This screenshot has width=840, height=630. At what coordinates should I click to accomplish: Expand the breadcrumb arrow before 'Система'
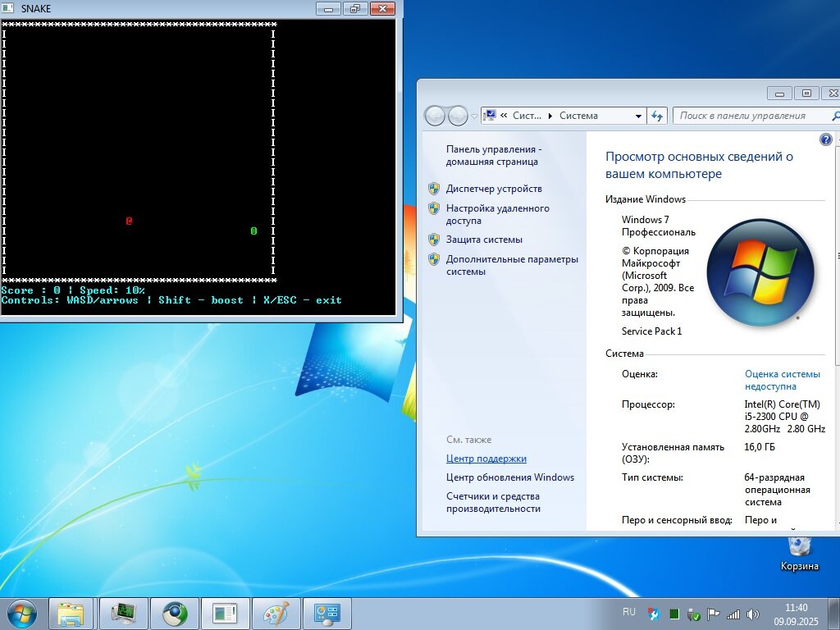550,116
